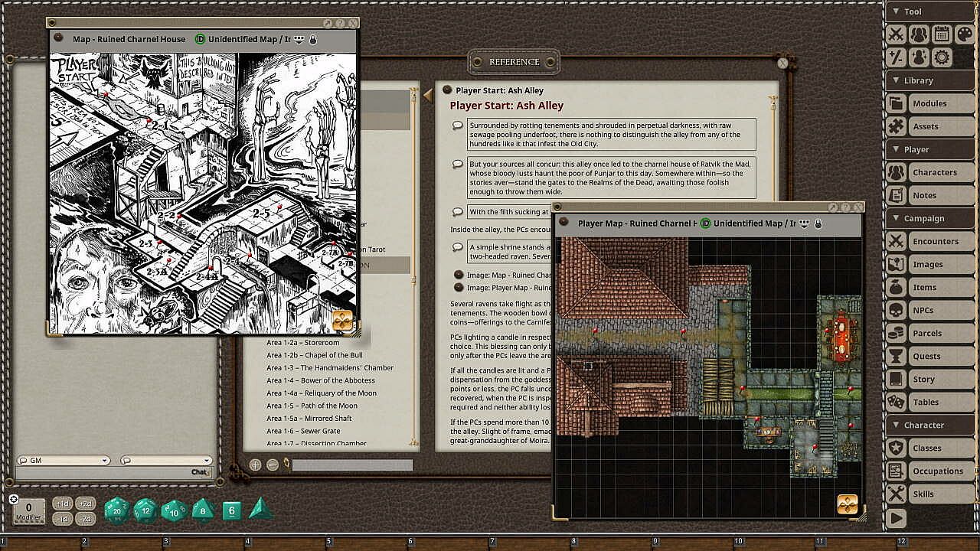980x551 pixels.
Task: Click the Story book icon
Action: coord(897,379)
